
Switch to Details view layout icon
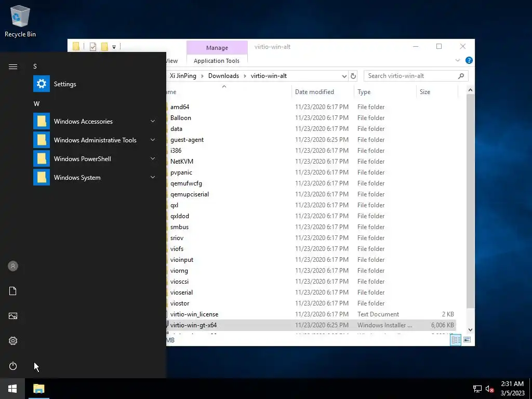[456, 340]
